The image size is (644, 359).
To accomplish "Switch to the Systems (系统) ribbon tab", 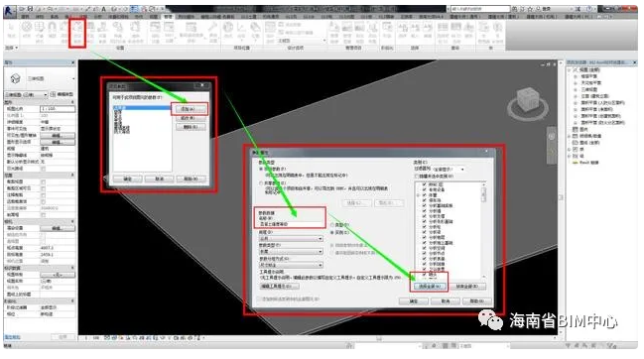I will (55, 17).
